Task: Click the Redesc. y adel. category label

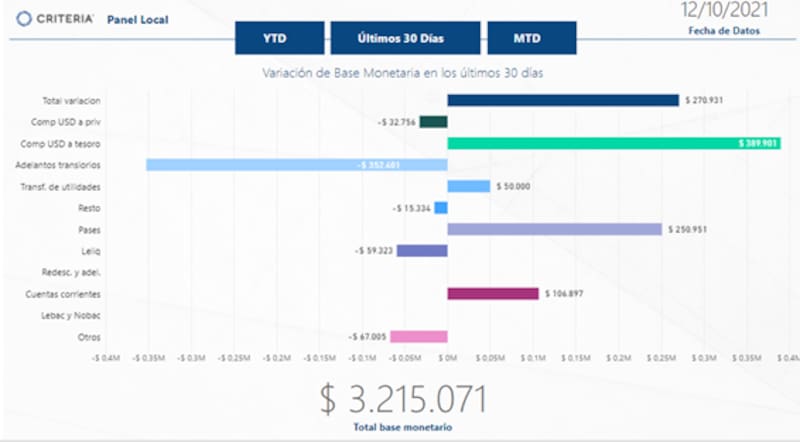Action: coord(74,273)
